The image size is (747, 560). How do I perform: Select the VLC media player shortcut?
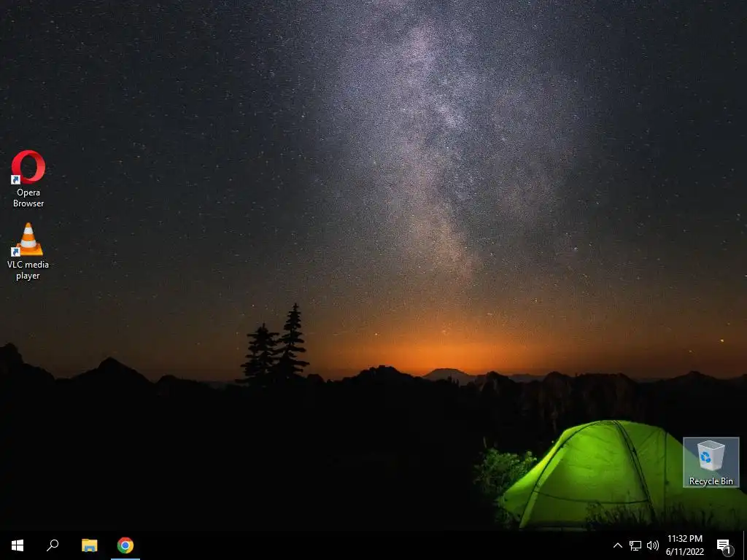pos(28,252)
